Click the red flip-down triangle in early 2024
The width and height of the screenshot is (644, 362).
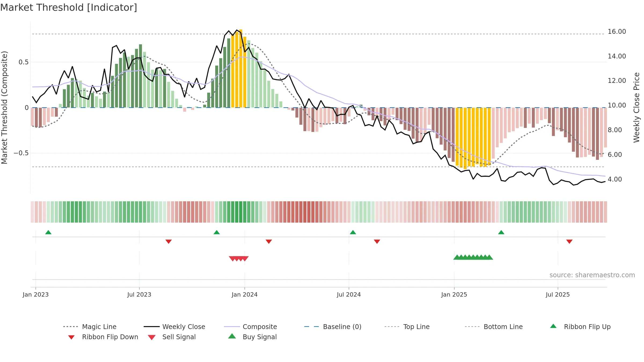[269, 242]
